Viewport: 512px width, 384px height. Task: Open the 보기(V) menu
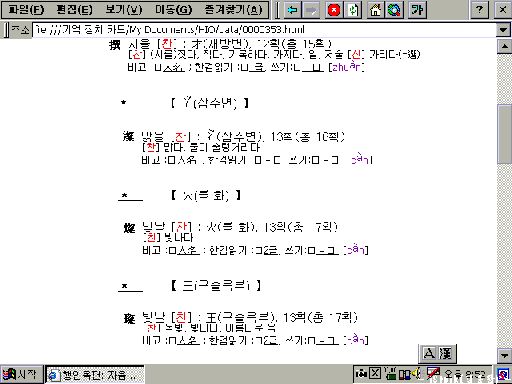click(x=124, y=10)
